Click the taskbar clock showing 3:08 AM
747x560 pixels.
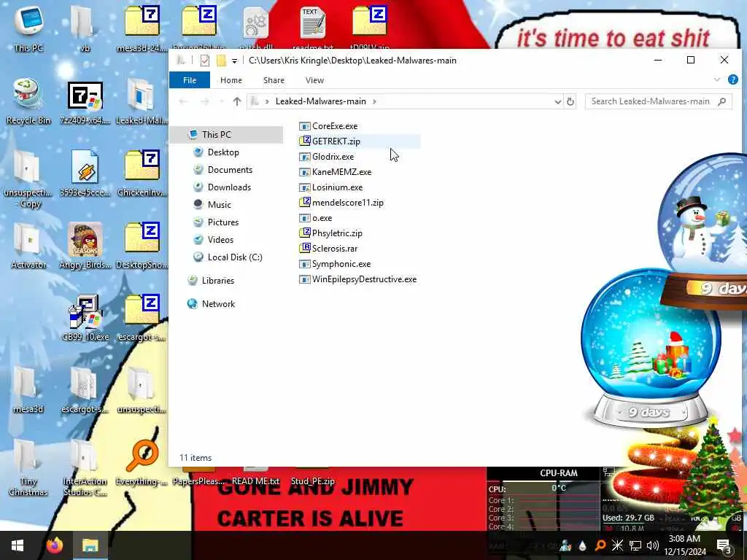pos(685,545)
